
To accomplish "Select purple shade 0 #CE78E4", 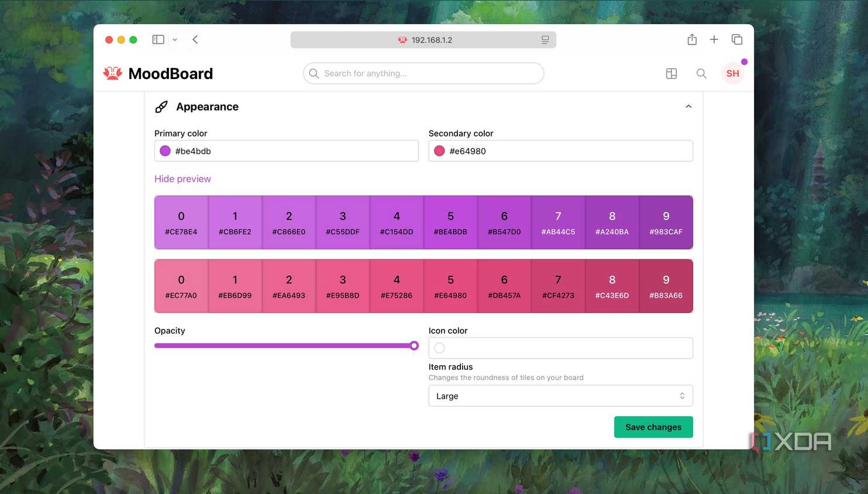I will 181,222.
